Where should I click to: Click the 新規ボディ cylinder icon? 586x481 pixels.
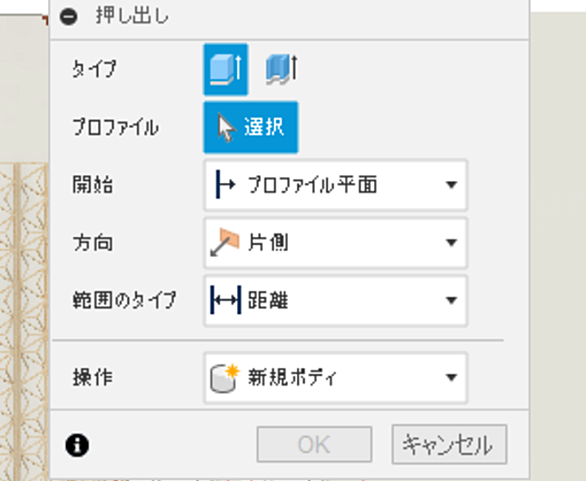pos(224,378)
